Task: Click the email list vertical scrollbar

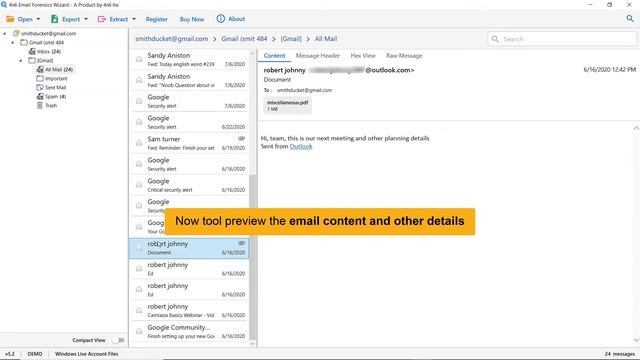Action: (x=252, y=257)
